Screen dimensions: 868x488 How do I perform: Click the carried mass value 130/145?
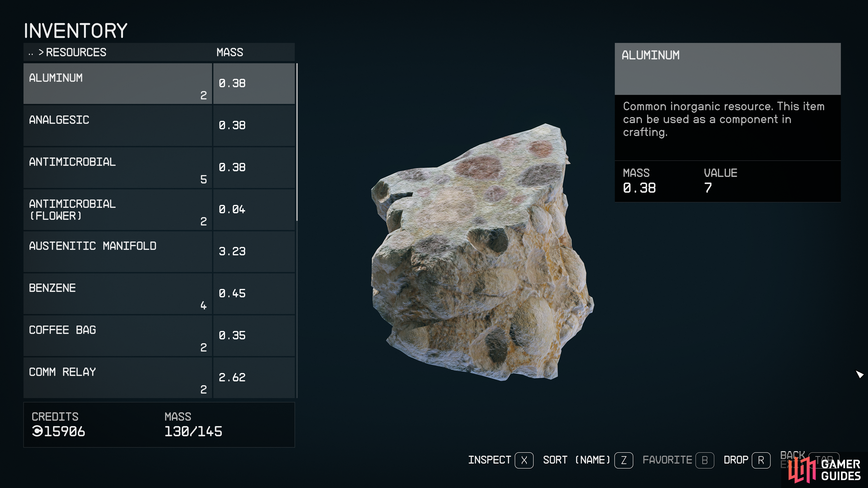pyautogui.click(x=193, y=432)
